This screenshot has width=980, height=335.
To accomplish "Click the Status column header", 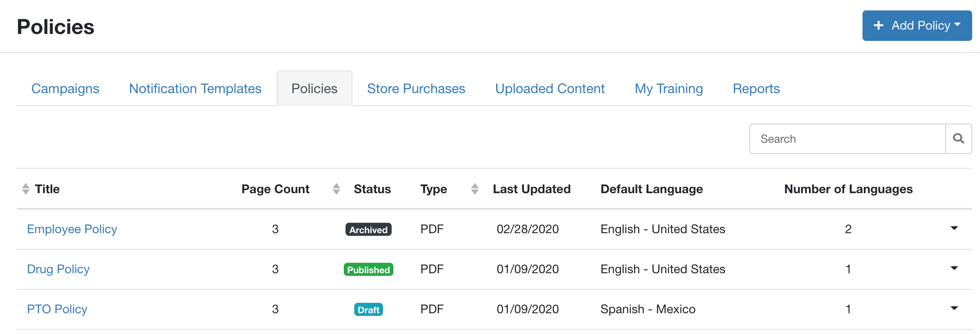I will pos(373,189).
